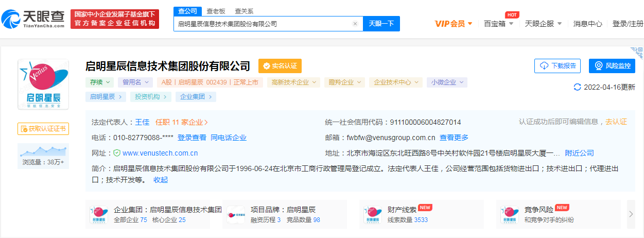
Task: Switch to the 查公司 tab
Action: pos(188,11)
